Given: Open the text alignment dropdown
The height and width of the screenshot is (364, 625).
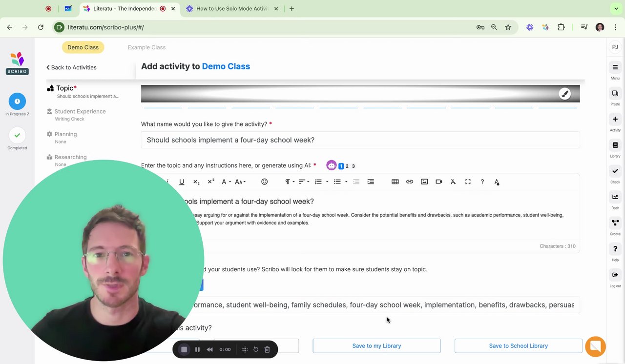Looking at the screenshot, I should pyautogui.click(x=304, y=182).
